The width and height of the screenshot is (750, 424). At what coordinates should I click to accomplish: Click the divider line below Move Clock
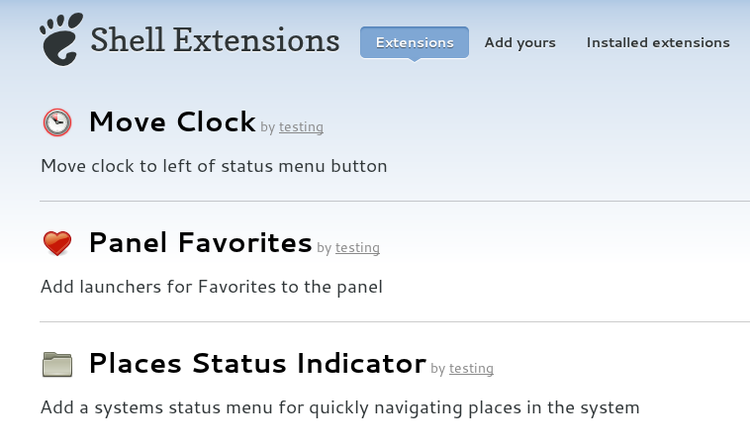[395, 201]
